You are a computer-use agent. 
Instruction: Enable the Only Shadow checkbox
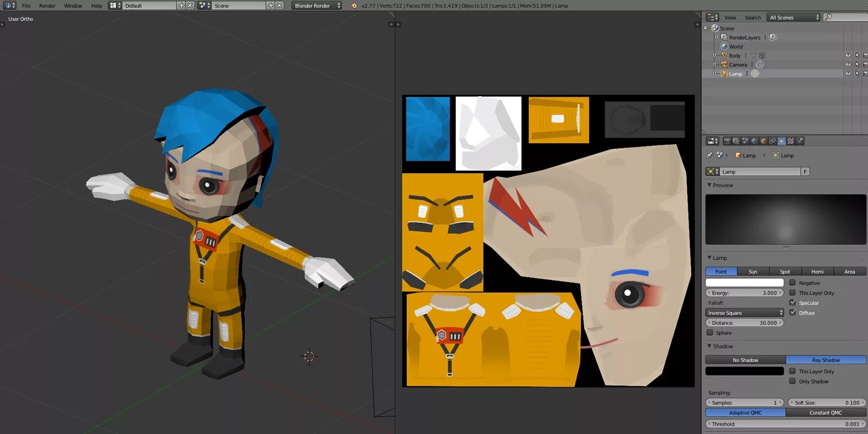coord(793,381)
